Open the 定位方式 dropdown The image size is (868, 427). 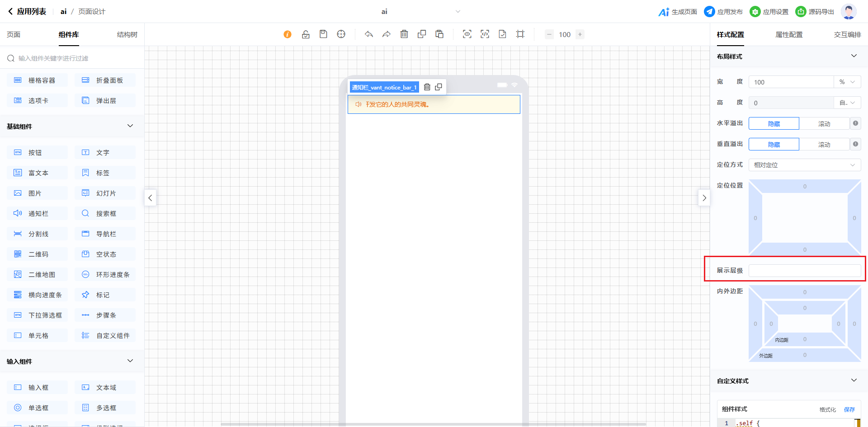pyautogui.click(x=804, y=165)
